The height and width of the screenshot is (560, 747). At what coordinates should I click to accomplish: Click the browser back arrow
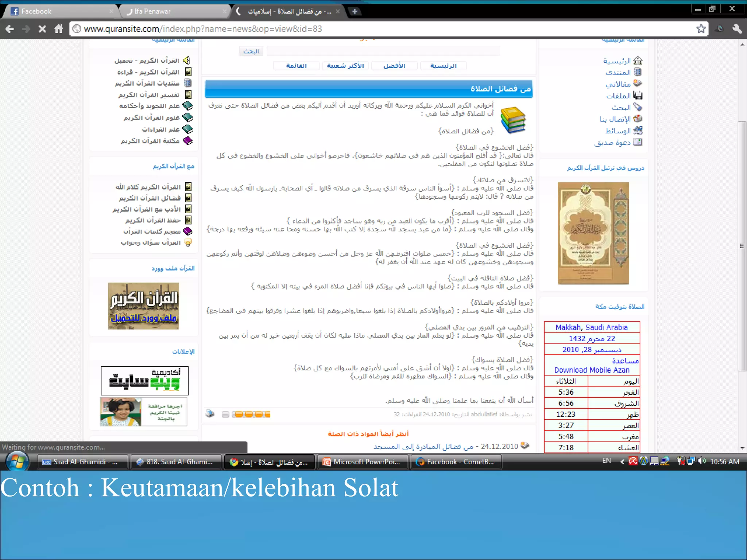point(10,29)
